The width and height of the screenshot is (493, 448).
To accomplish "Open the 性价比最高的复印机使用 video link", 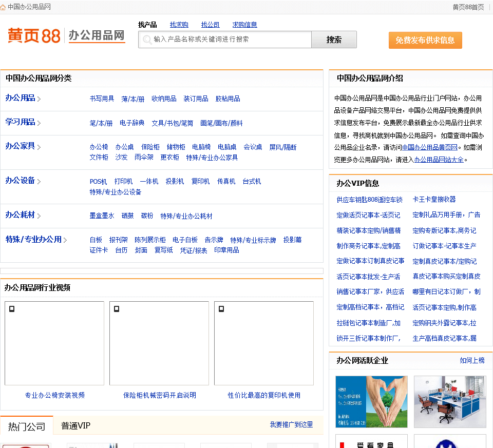I will (x=264, y=395).
